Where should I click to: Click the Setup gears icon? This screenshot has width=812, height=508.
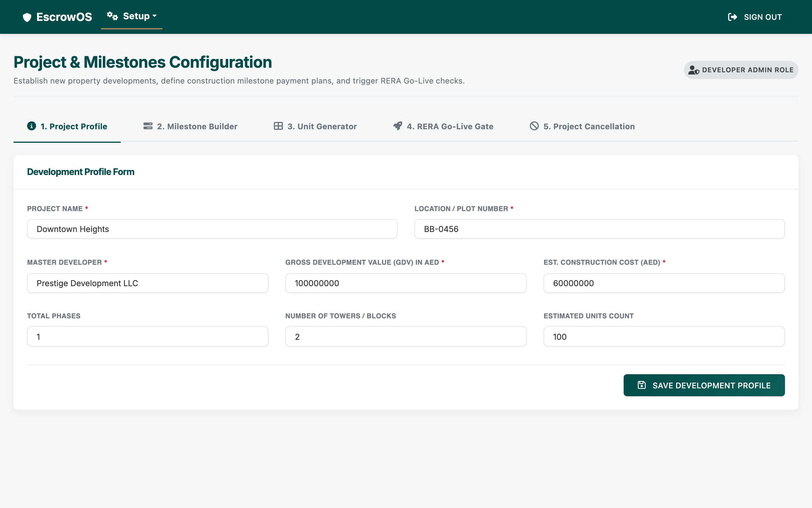point(112,16)
